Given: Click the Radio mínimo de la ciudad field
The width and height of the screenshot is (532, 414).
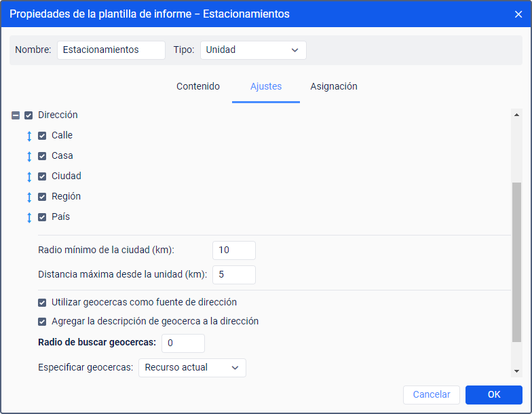Looking at the screenshot, I should pyautogui.click(x=233, y=250).
